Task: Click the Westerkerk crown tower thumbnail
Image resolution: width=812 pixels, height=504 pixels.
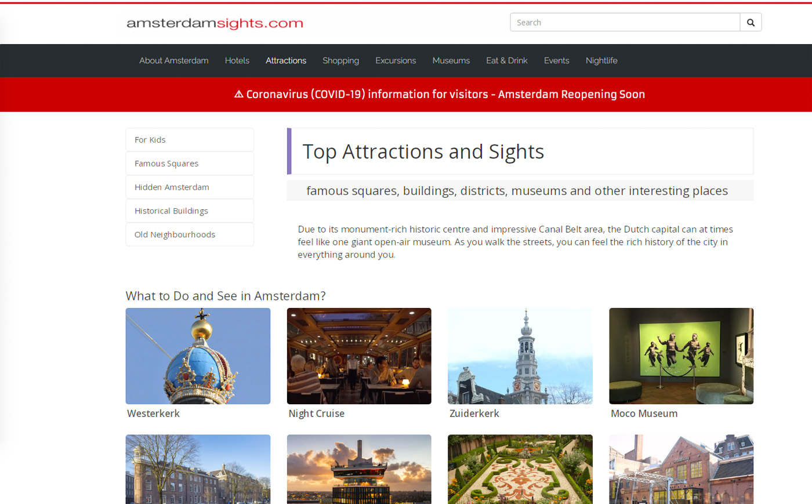Action: (198, 356)
